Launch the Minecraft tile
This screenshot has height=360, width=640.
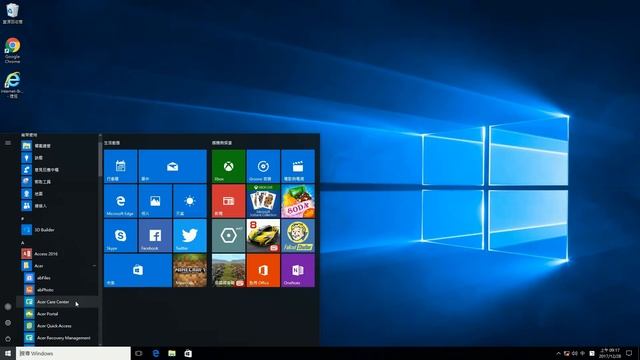190,270
